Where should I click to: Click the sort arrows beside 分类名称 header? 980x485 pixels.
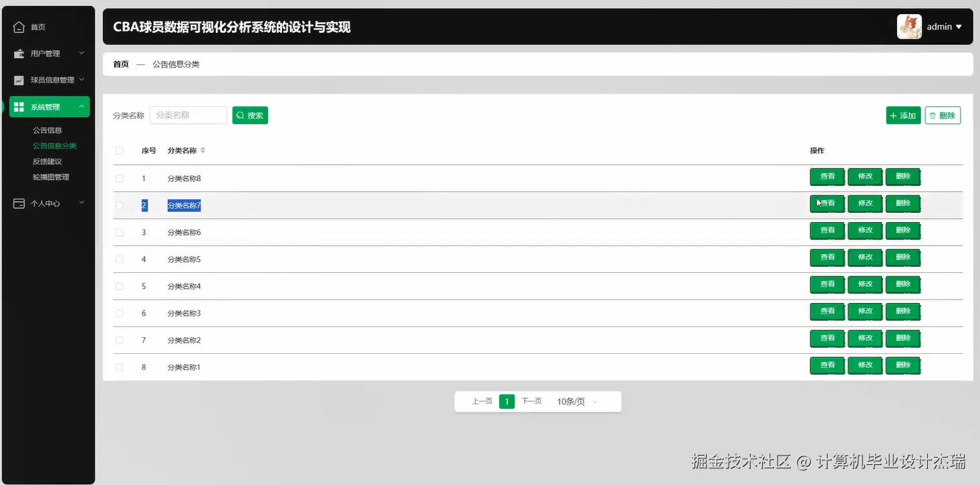pos(203,151)
